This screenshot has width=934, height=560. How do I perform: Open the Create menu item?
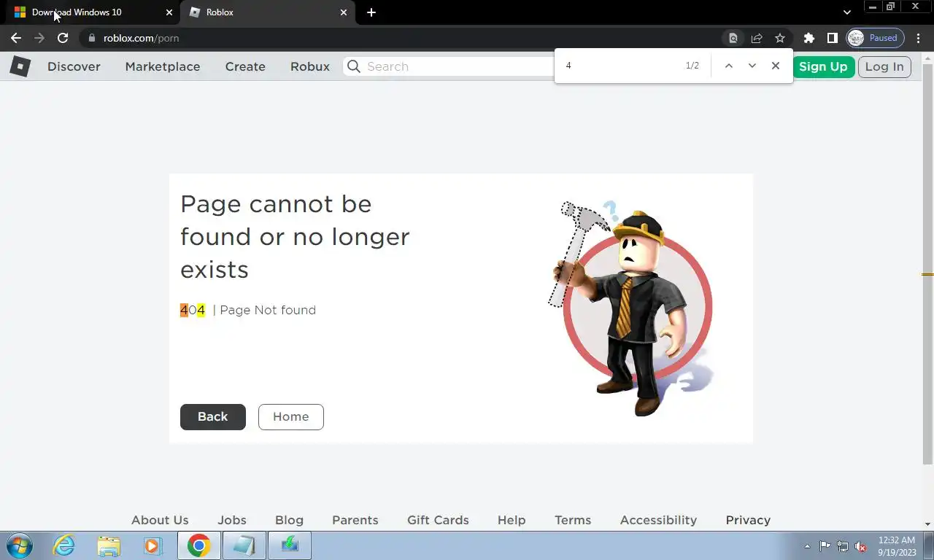pyautogui.click(x=245, y=66)
